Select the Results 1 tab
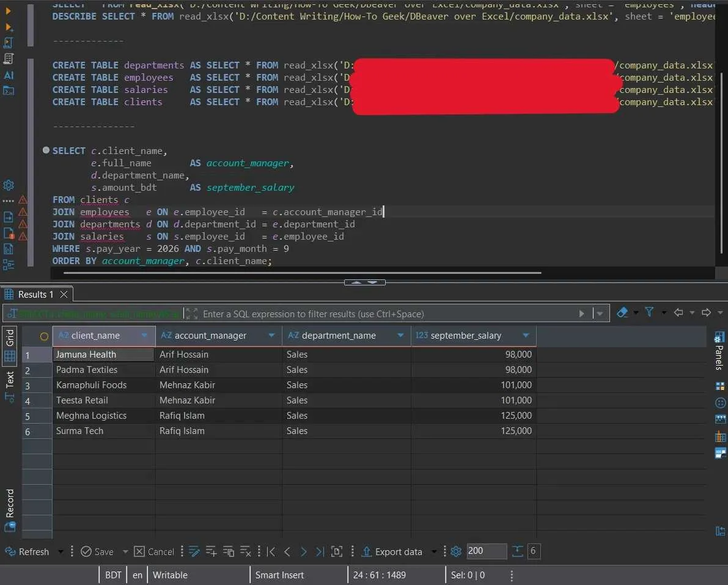This screenshot has height=585, width=728. 35,295
